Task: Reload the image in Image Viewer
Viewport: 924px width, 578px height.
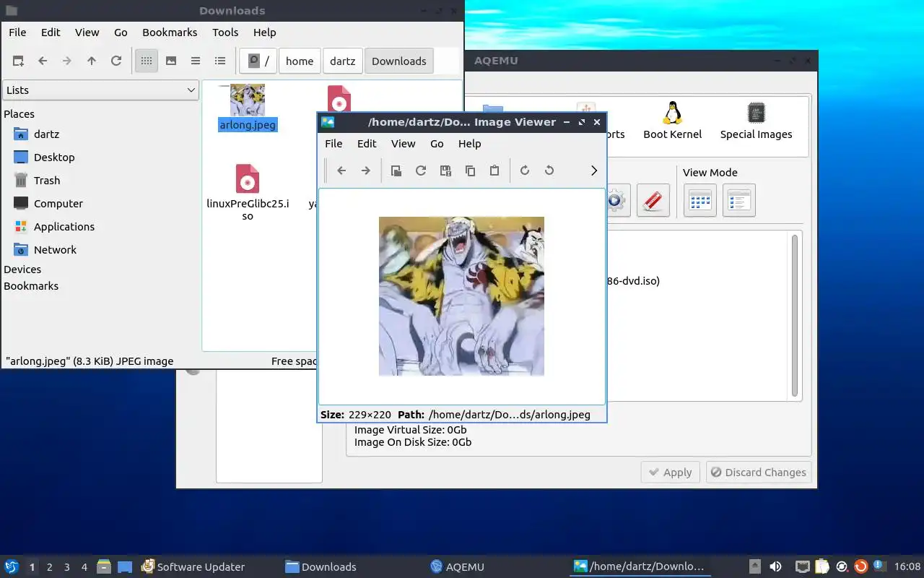Action: click(421, 171)
